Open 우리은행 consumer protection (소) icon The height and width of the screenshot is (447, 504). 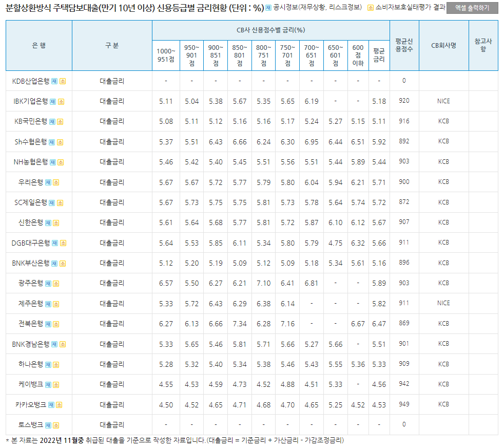tap(56, 182)
